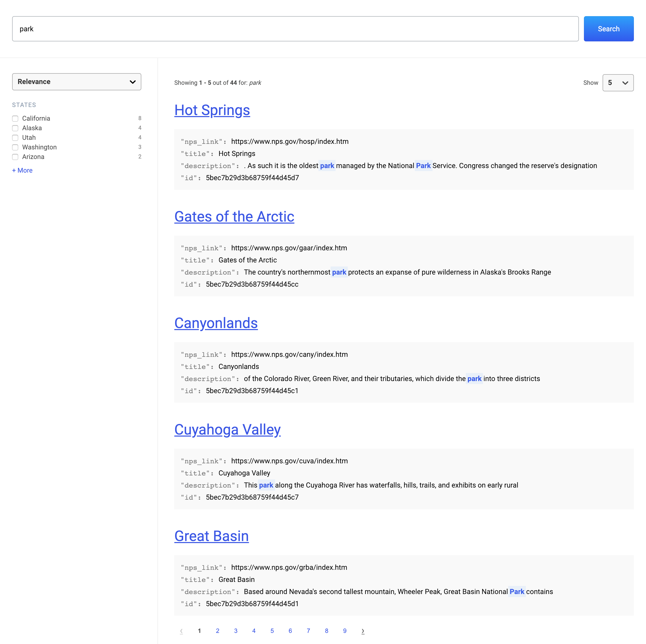Open the Great Basin result link

(211, 536)
